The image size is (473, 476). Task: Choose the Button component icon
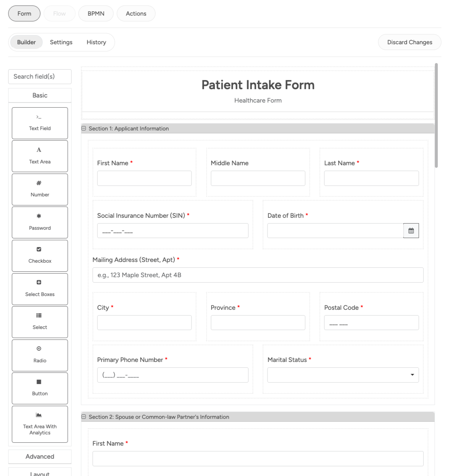[39, 382]
